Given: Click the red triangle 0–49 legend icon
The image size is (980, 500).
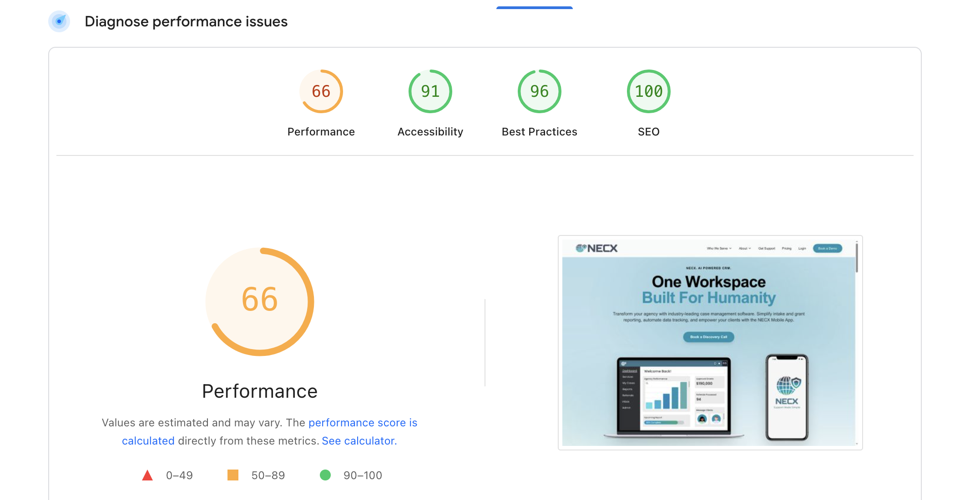Looking at the screenshot, I should click(x=147, y=475).
